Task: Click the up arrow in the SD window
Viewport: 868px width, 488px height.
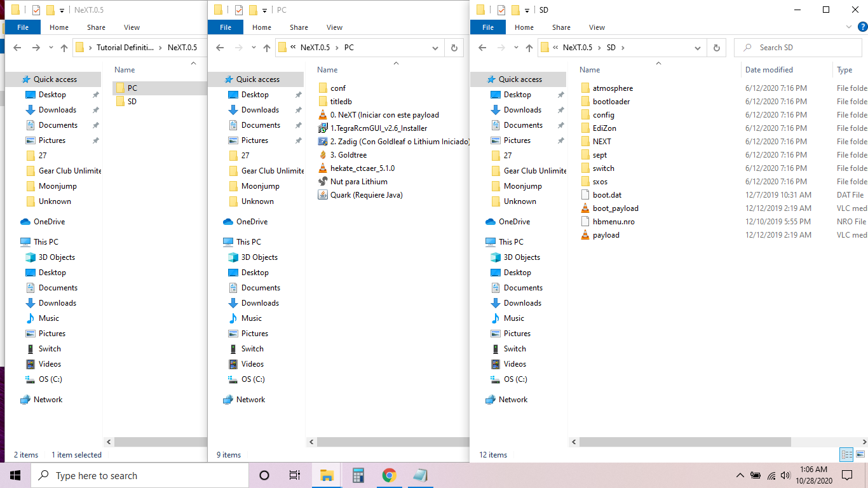Action: [529, 48]
